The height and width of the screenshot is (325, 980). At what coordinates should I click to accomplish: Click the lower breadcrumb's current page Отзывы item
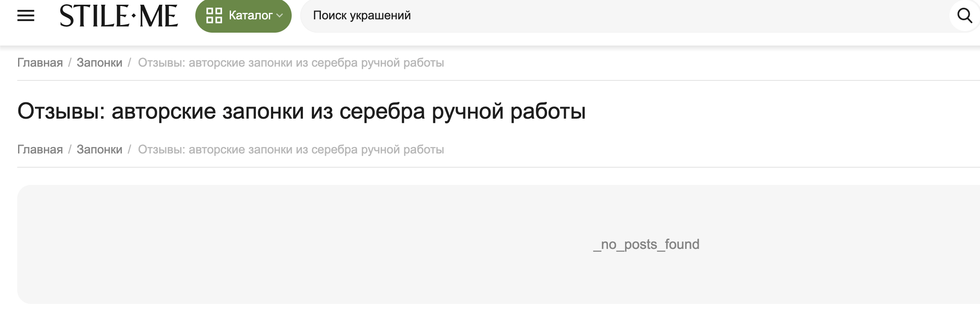pos(291,150)
